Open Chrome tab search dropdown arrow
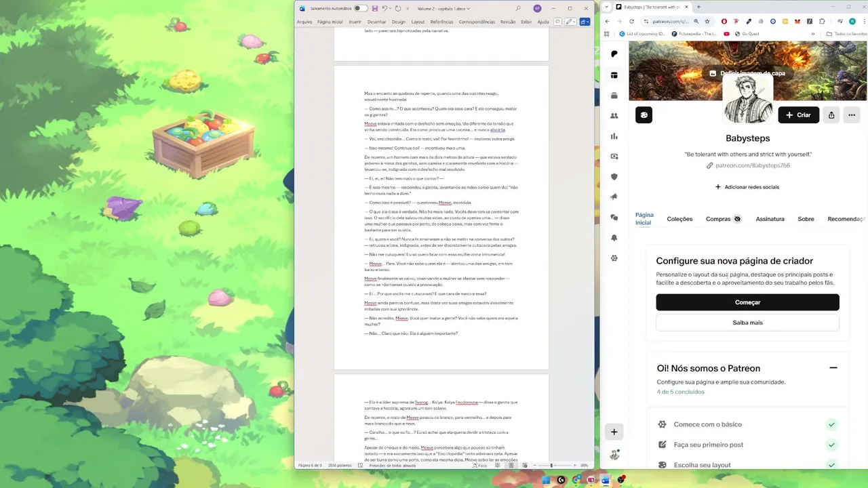The image size is (868, 488). pos(607,7)
